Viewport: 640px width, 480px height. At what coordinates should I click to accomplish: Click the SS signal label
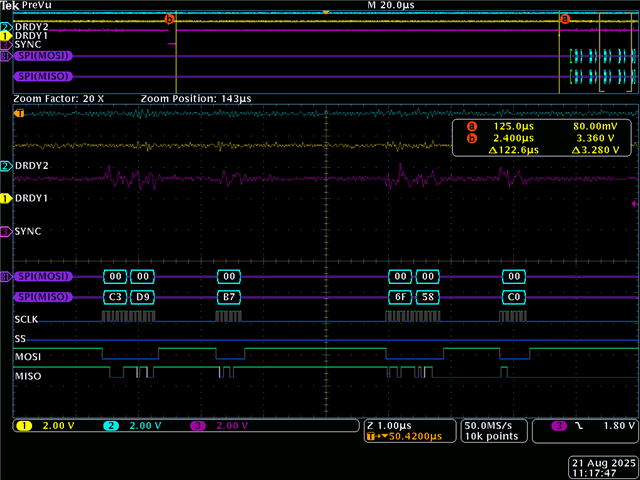pos(20,339)
